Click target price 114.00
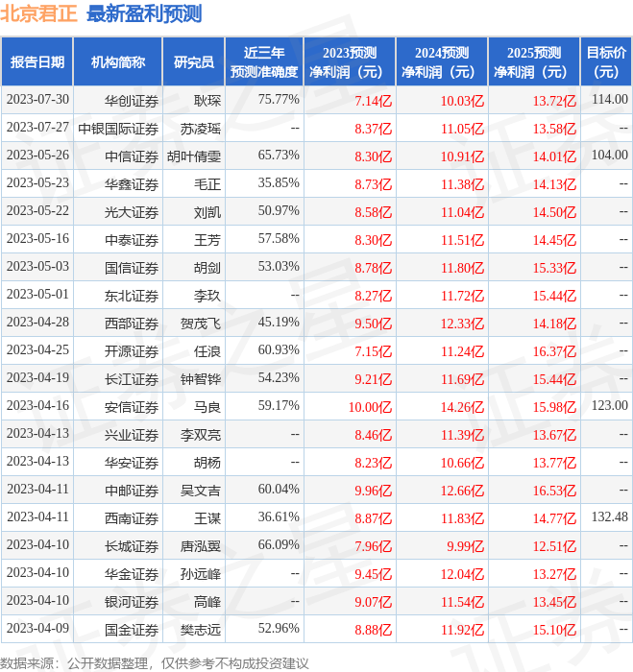 pos(609,100)
